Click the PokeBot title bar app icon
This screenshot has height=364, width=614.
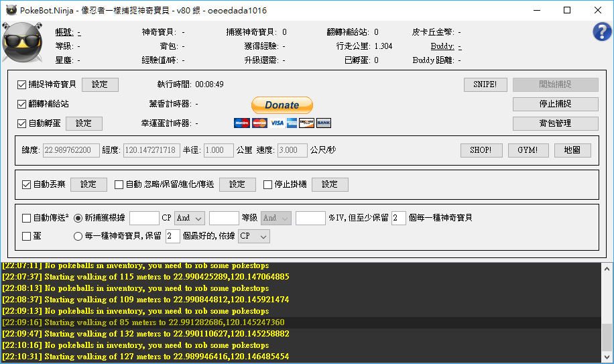(x=11, y=10)
